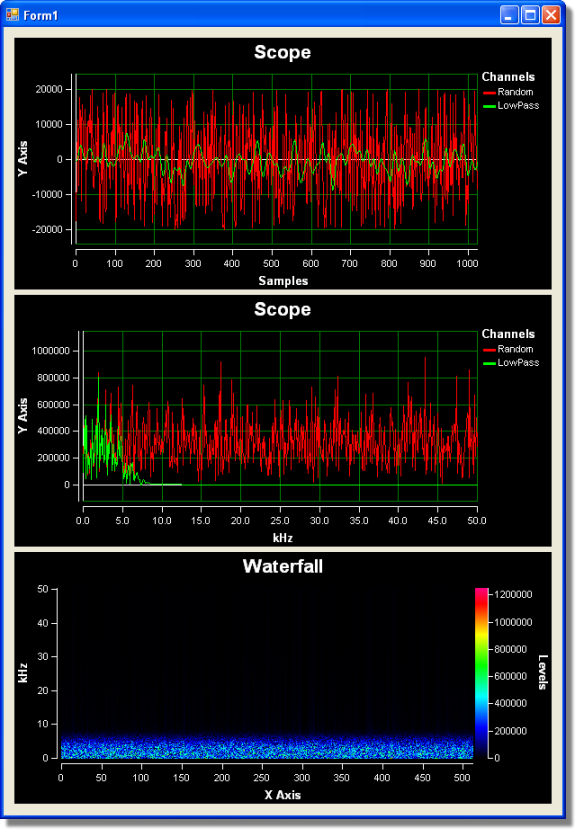
Task: Click red Random swatch in second Scope legend
Action: pos(489,350)
